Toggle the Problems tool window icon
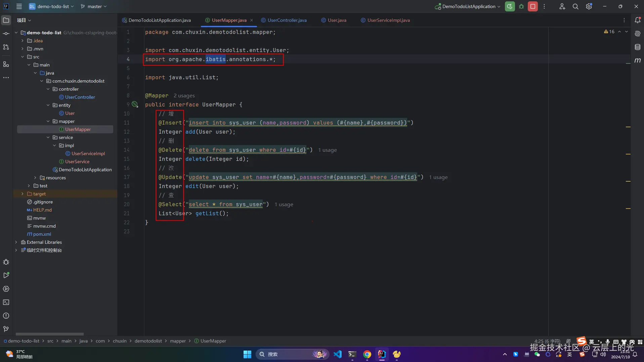This screenshot has height=362, width=644. pos(6,316)
